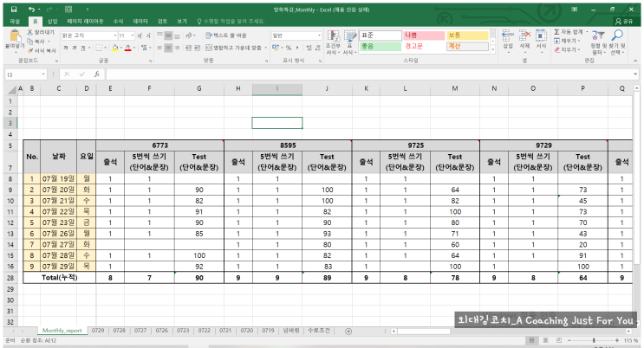Toggle bold formatting (가)

click(66, 48)
